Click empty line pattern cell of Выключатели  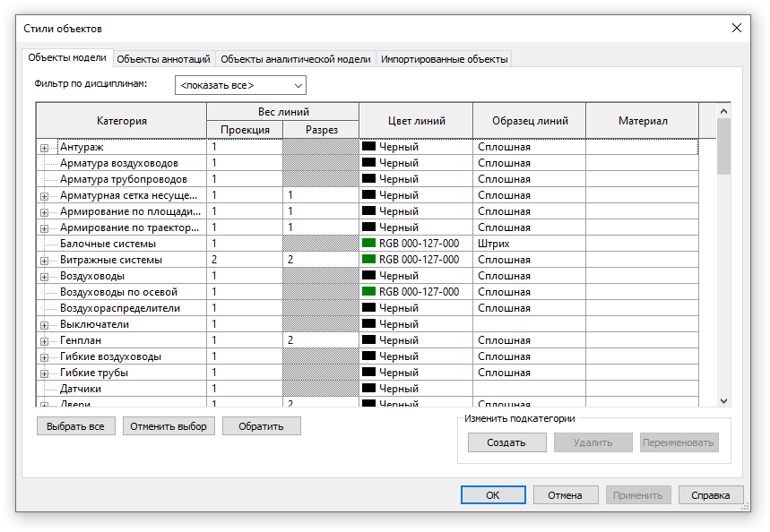(530, 324)
